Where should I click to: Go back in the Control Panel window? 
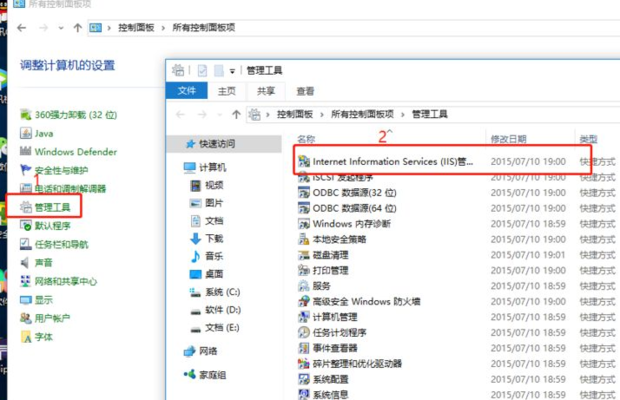point(22,28)
